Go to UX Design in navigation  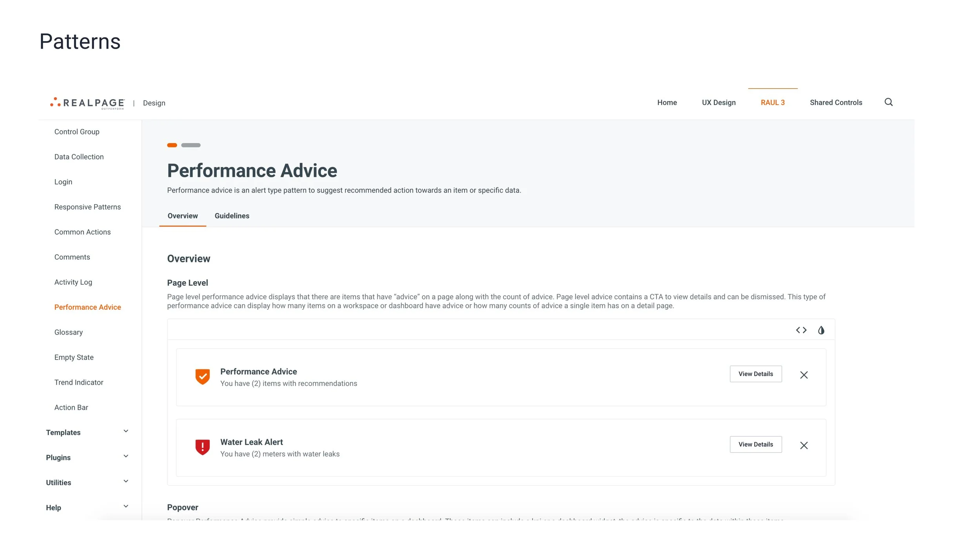click(x=719, y=102)
